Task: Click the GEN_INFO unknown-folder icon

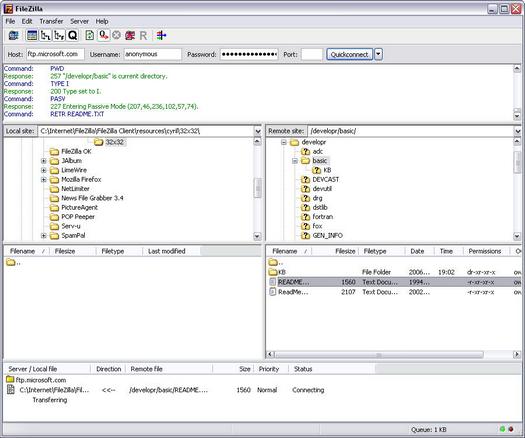Action: pyautogui.click(x=305, y=236)
